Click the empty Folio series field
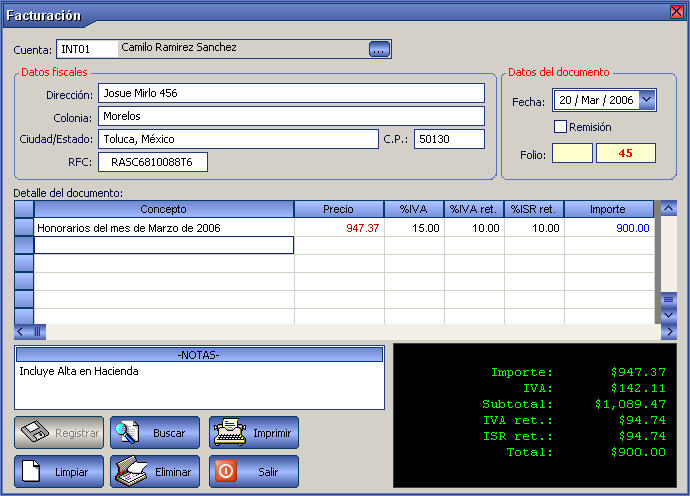Image resolution: width=690 pixels, height=496 pixels. [572, 153]
